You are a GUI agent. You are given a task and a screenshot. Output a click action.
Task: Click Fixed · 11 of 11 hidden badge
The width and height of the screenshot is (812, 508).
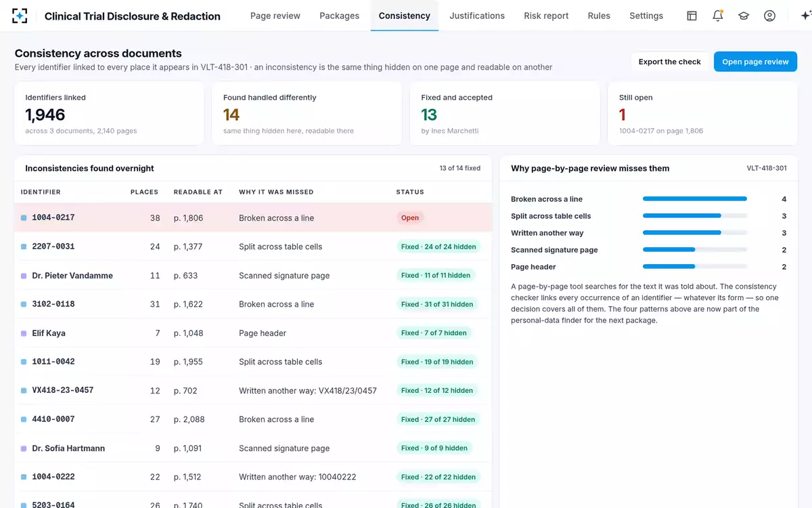436,276
